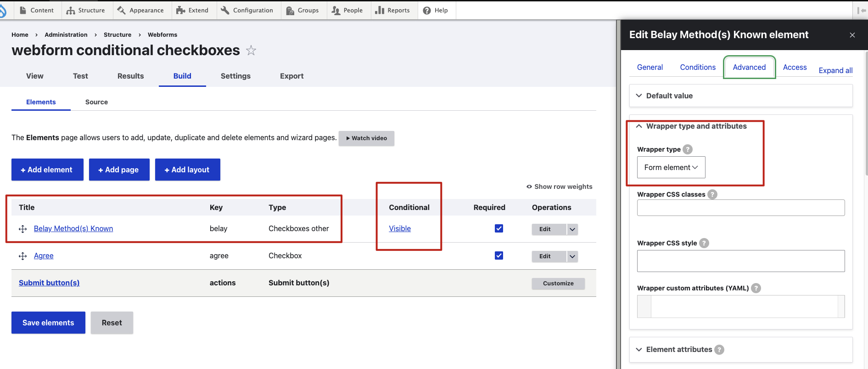Click the star icon to favorite this page
This screenshot has height=369, width=868.
click(251, 50)
